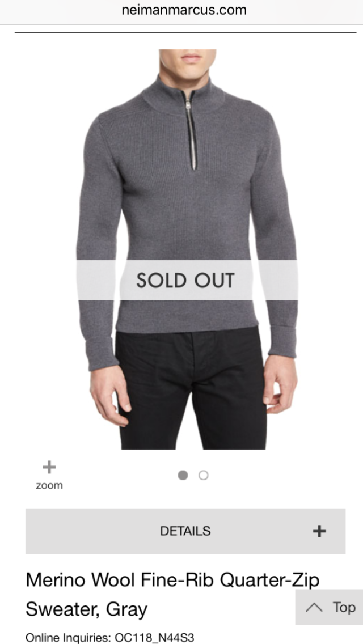Tap the DETAILS label text
This screenshot has width=363, height=644.
click(x=185, y=531)
